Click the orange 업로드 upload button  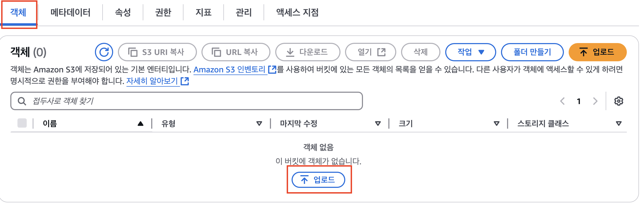pyautogui.click(x=597, y=52)
